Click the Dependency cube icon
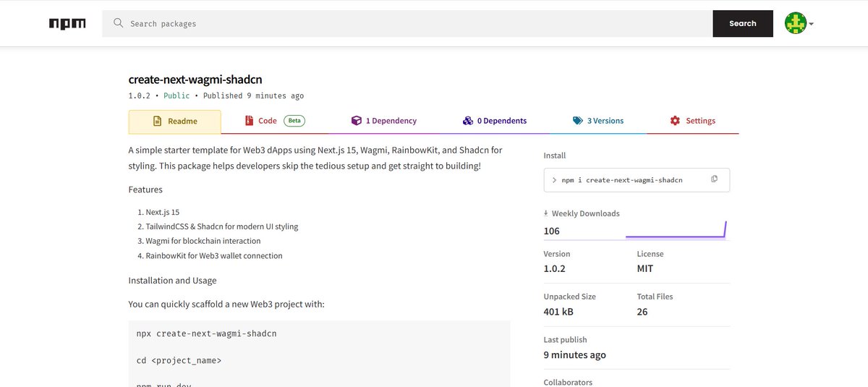 (356, 121)
